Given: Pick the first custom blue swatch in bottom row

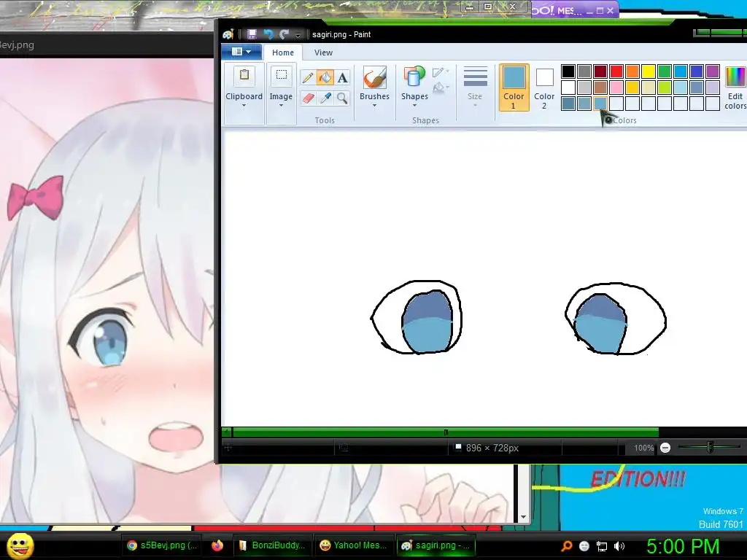Looking at the screenshot, I should (568, 104).
